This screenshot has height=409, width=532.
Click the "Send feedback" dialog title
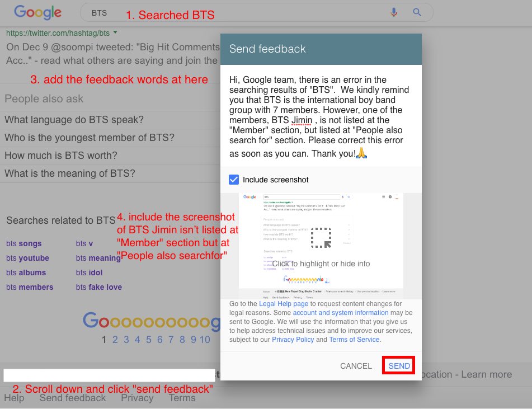click(267, 49)
